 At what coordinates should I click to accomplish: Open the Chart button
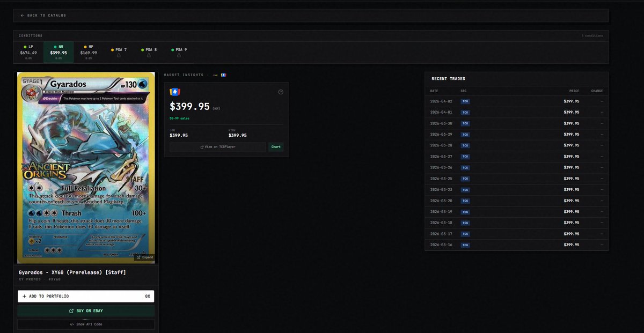tap(276, 146)
